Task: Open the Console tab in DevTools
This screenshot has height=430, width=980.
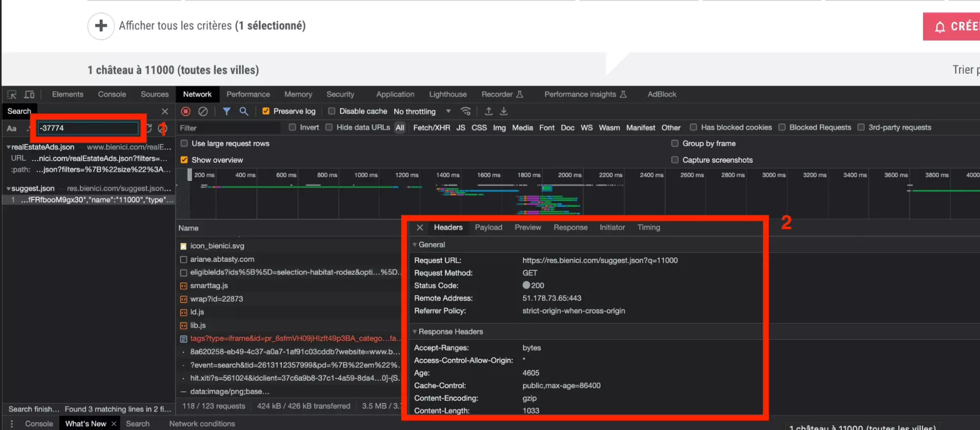Action: point(112,94)
